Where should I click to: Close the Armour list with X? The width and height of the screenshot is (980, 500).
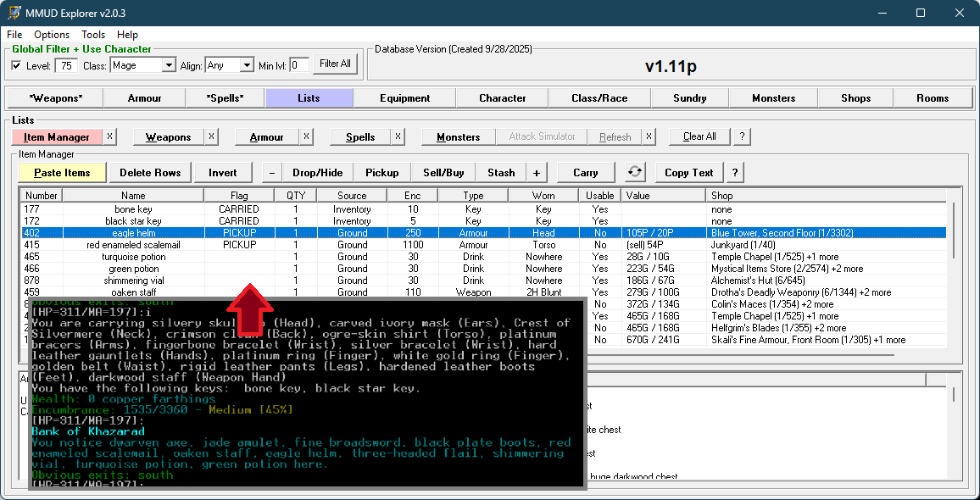coord(306,136)
